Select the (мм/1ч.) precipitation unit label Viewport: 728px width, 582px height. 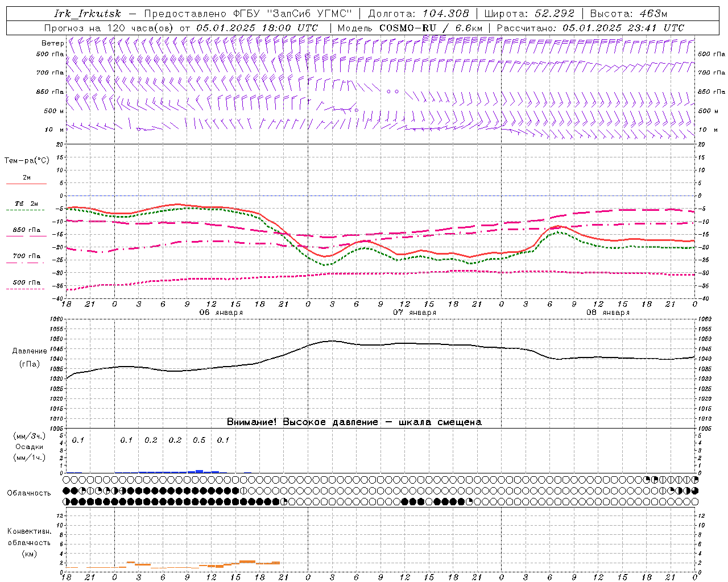click(x=30, y=458)
